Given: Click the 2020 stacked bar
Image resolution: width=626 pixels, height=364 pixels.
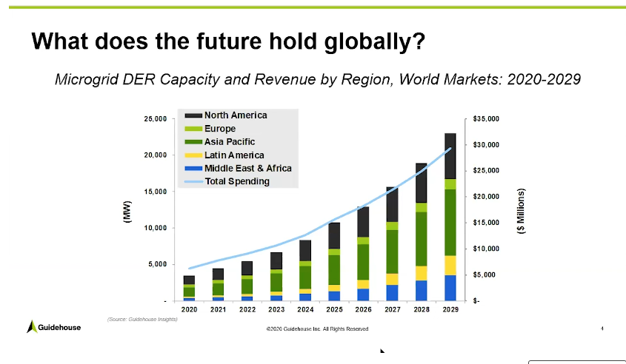Looking at the screenshot, I should [190, 288].
